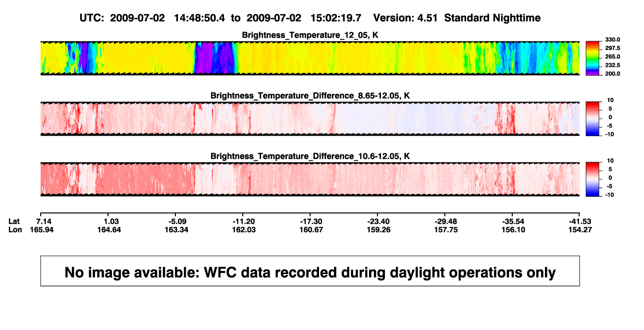Click the UTC time range title
Screen dimensions: 644x330
[x=310, y=18]
